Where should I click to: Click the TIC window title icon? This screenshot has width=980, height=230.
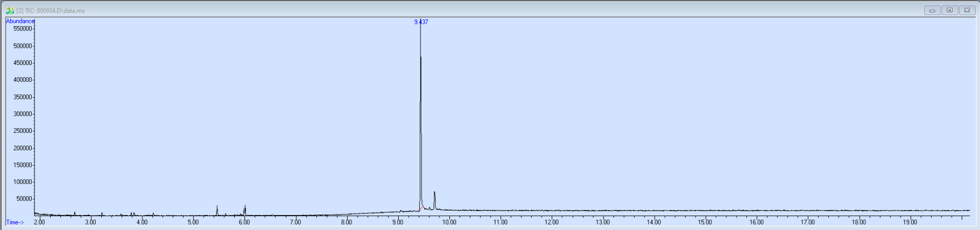coord(10,11)
